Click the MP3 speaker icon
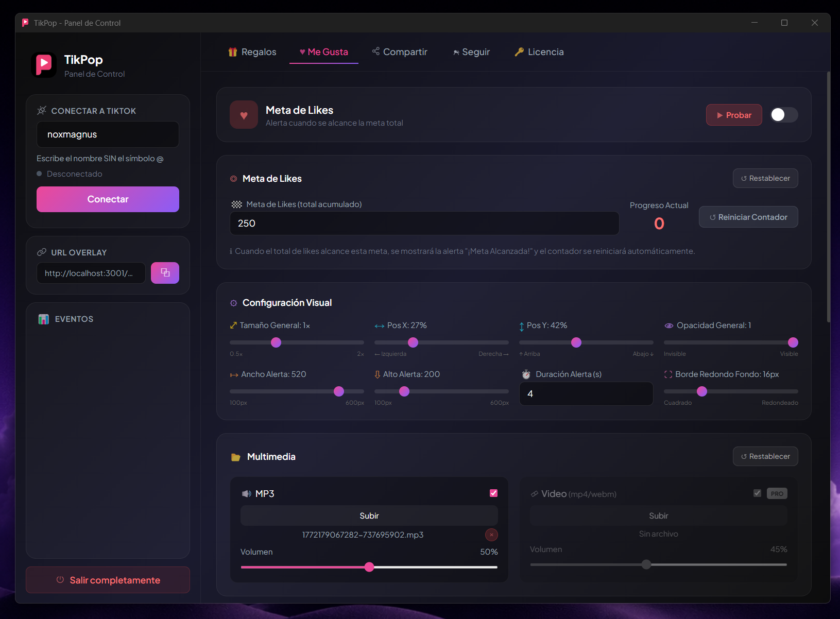Viewport: 840px width, 619px height. pos(247,494)
